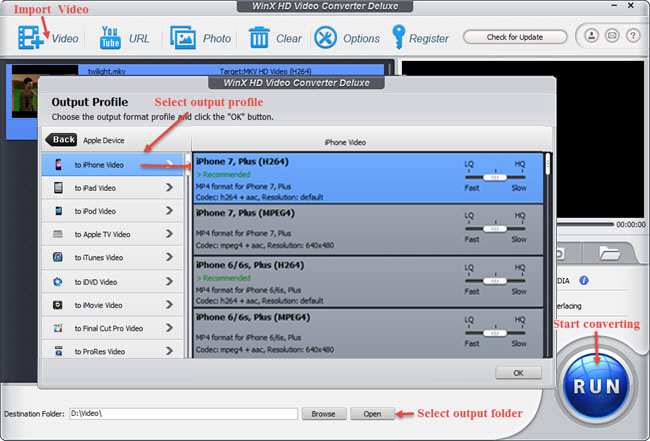This screenshot has width=650, height=441.
Task: Click the Clear trash can icon
Action: 259,37
